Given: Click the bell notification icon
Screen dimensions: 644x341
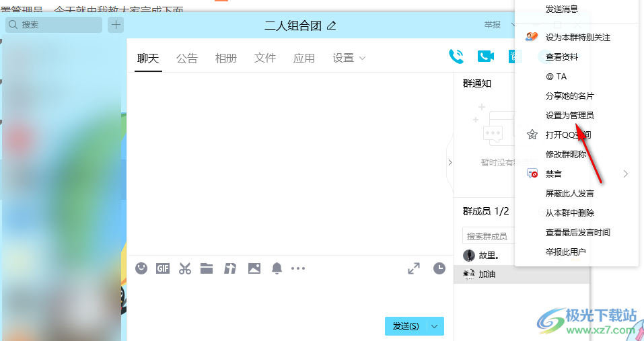Looking at the screenshot, I should click(277, 268).
